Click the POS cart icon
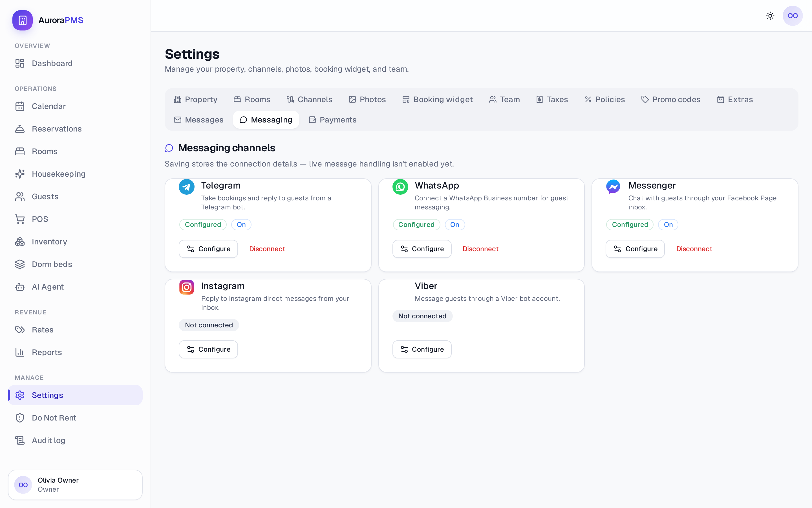The width and height of the screenshot is (812, 508). coord(20,219)
